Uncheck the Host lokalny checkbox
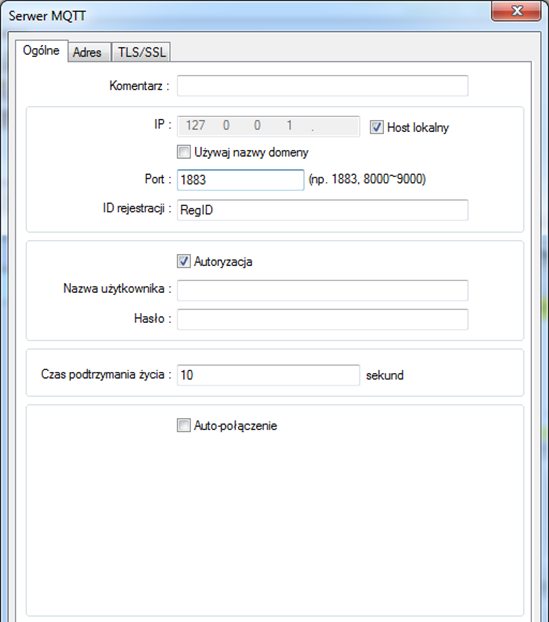The height and width of the screenshot is (622, 549). 376,127
